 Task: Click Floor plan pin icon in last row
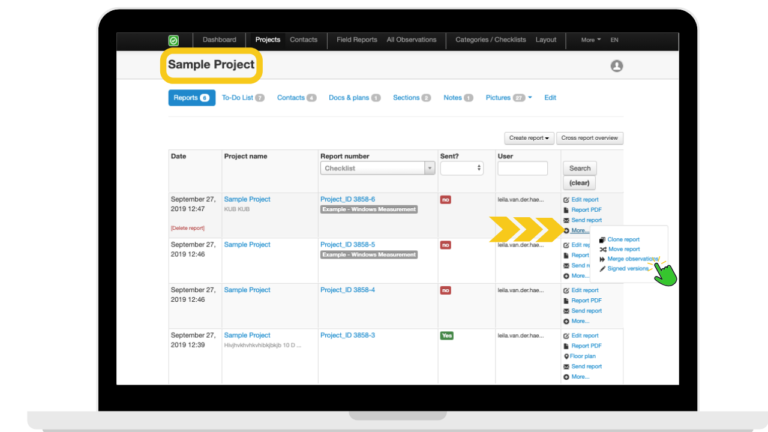(x=566, y=356)
